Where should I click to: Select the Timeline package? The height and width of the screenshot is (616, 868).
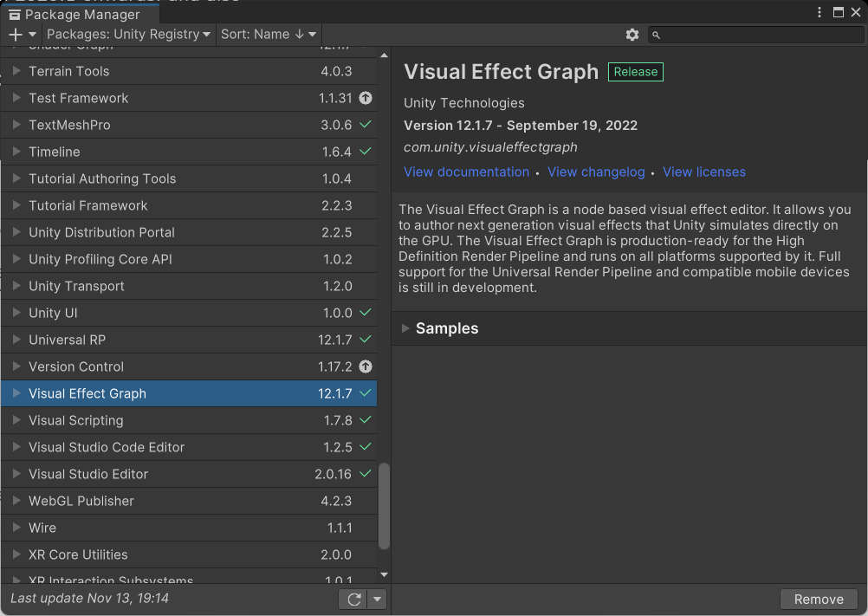(x=189, y=152)
